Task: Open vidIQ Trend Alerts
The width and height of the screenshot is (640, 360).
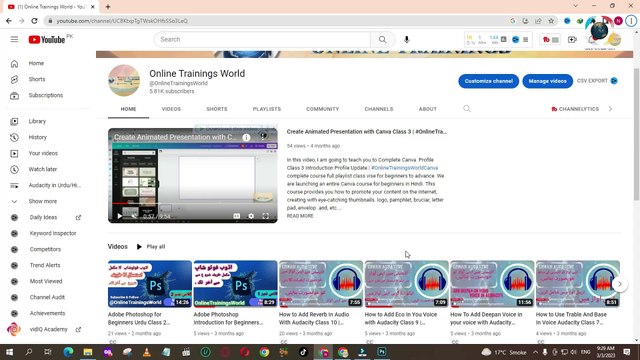Action: coord(46,265)
